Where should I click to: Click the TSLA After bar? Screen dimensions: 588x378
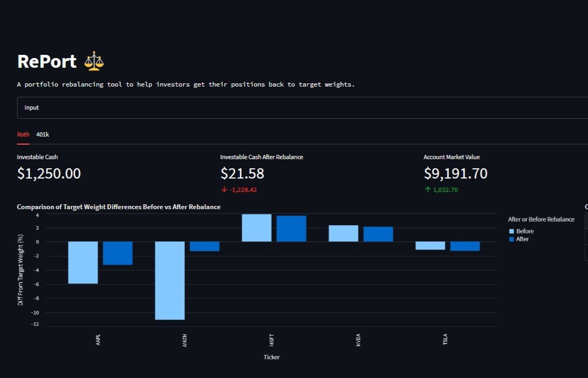465,246
